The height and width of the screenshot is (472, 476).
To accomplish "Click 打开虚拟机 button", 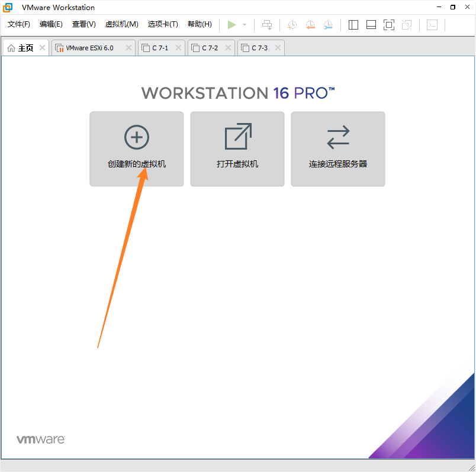I will [237, 149].
